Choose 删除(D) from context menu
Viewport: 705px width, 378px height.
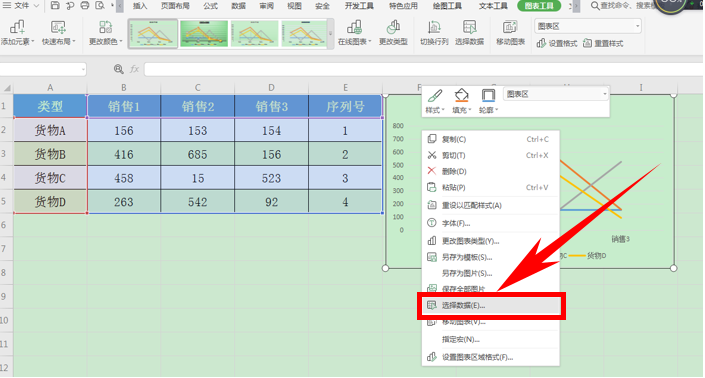[491, 171]
